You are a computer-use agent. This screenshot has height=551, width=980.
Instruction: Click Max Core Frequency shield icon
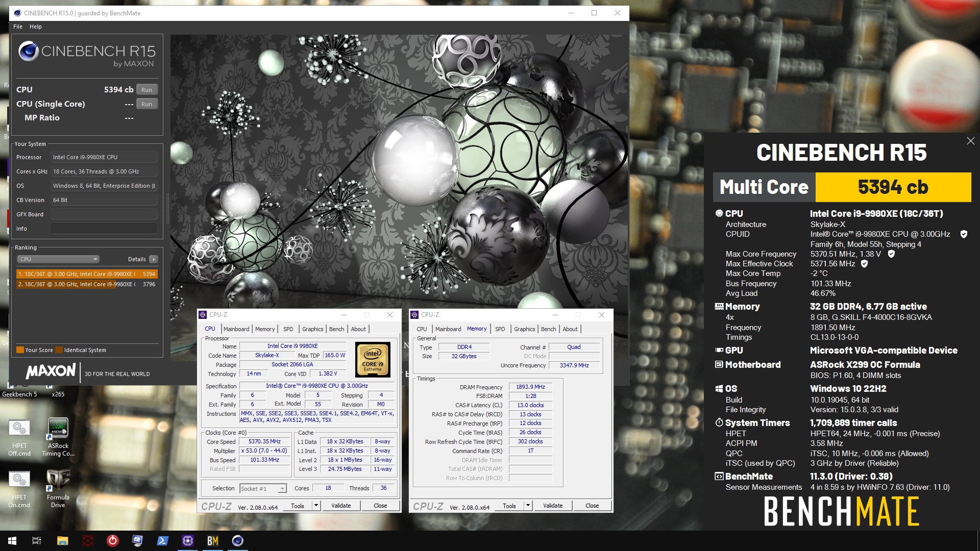tap(891, 254)
